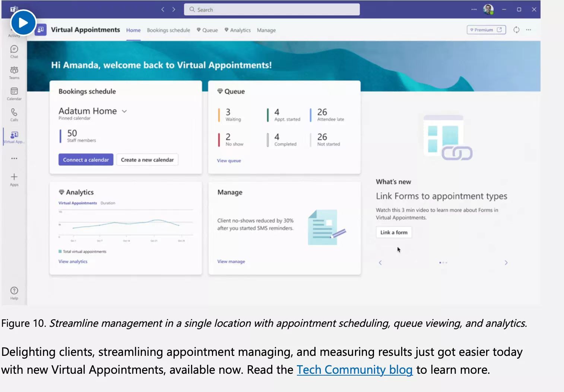Click the analytics line chart
This screenshot has height=392, width=564.
tap(126, 225)
